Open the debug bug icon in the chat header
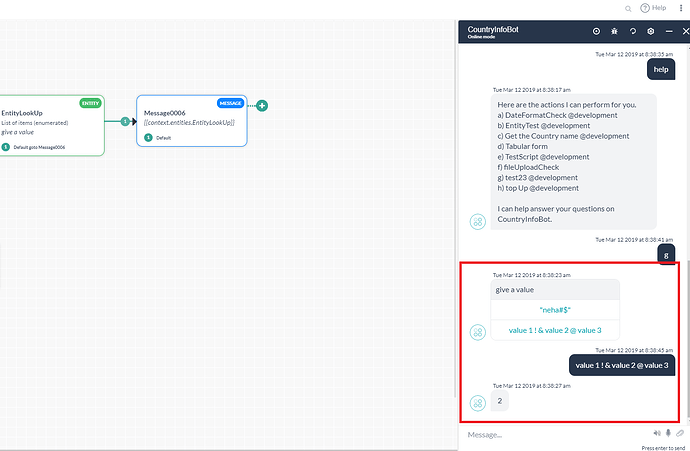This screenshot has height=451, width=690. click(615, 32)
